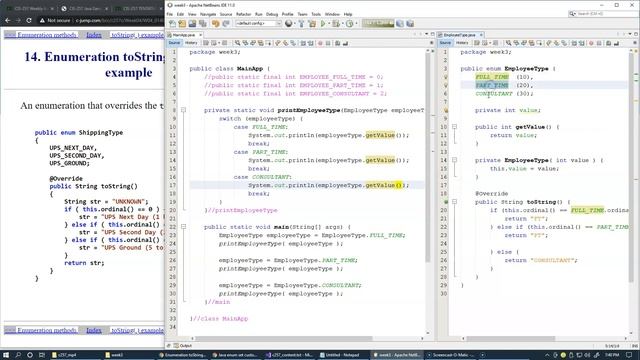Click the Debug Project toolbar icon

pos(336,24)
